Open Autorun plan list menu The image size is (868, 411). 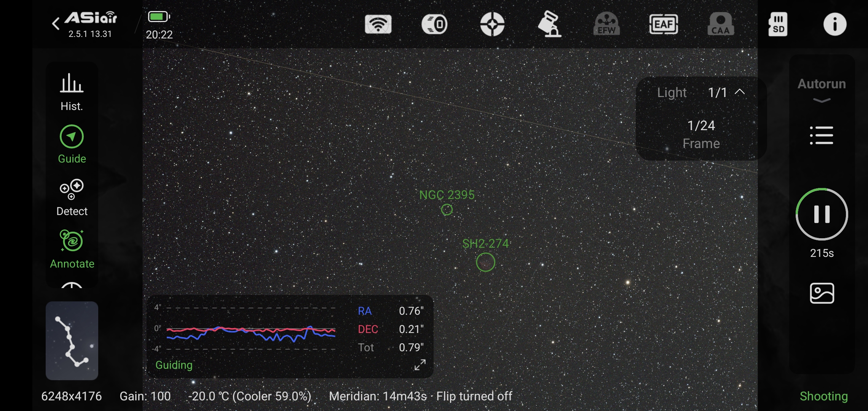(x=822, y=135)
